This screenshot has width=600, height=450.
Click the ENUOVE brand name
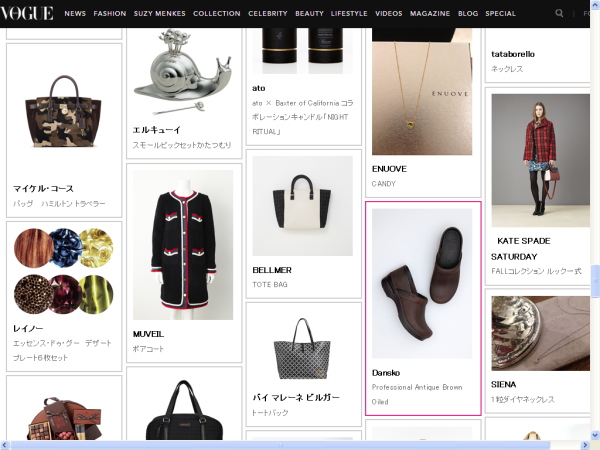tap(389, 169)
